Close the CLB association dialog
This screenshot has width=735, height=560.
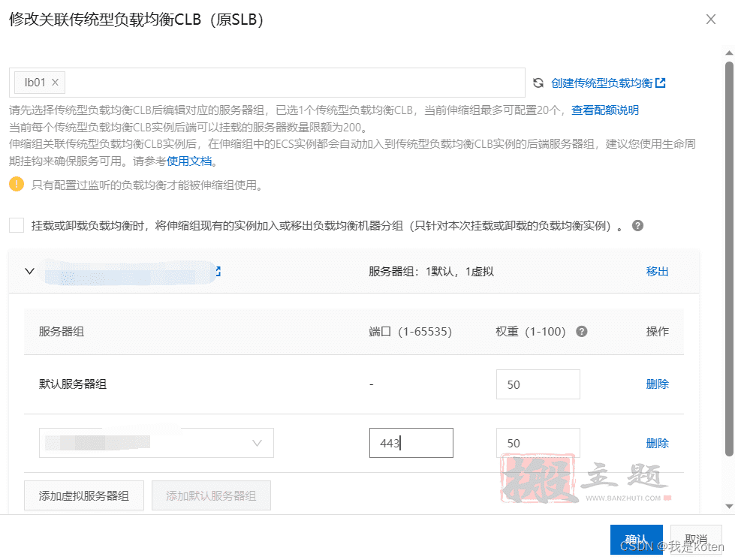click(x=711, y=20)
